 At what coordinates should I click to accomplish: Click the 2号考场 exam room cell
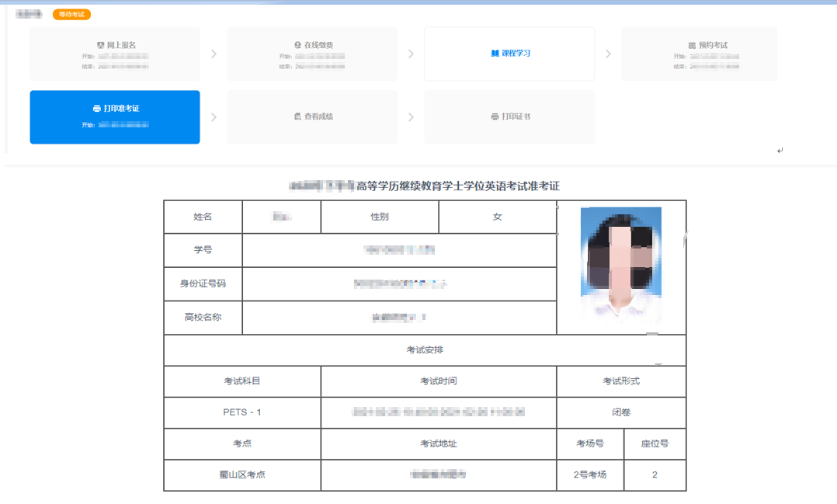point(590,474)
